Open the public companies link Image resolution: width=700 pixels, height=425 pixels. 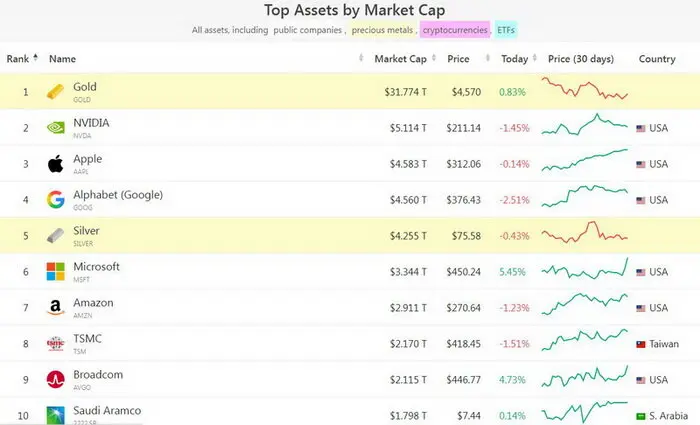pos(308,30)
